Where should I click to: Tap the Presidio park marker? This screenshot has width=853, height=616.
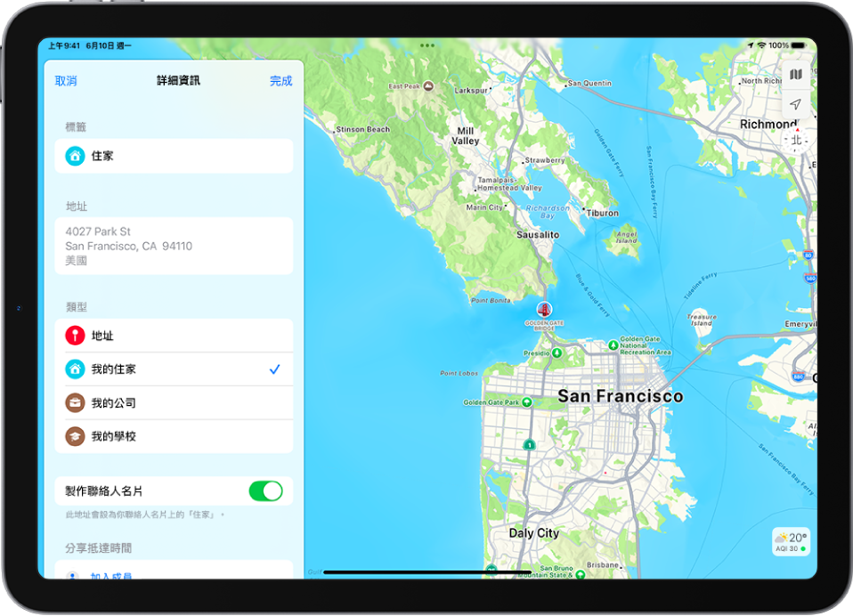(556, 353)
